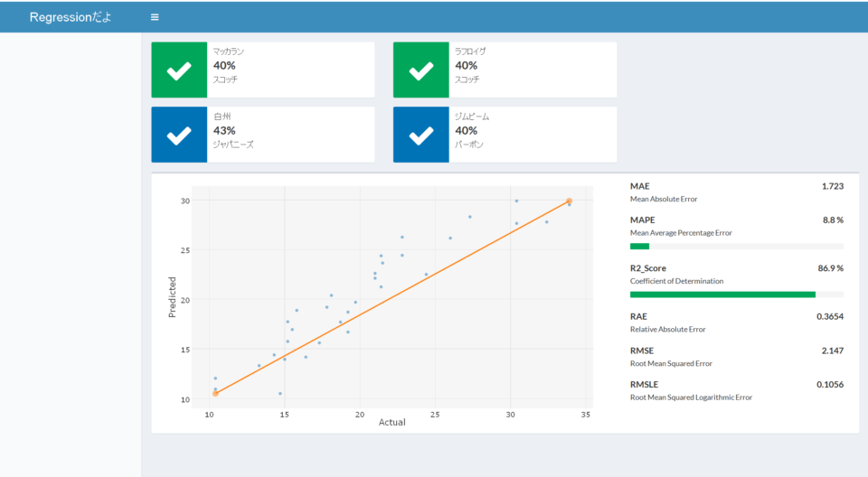Click the MAE value 1.723
Viewport: 868px width, 477px height.
[832, 186]
